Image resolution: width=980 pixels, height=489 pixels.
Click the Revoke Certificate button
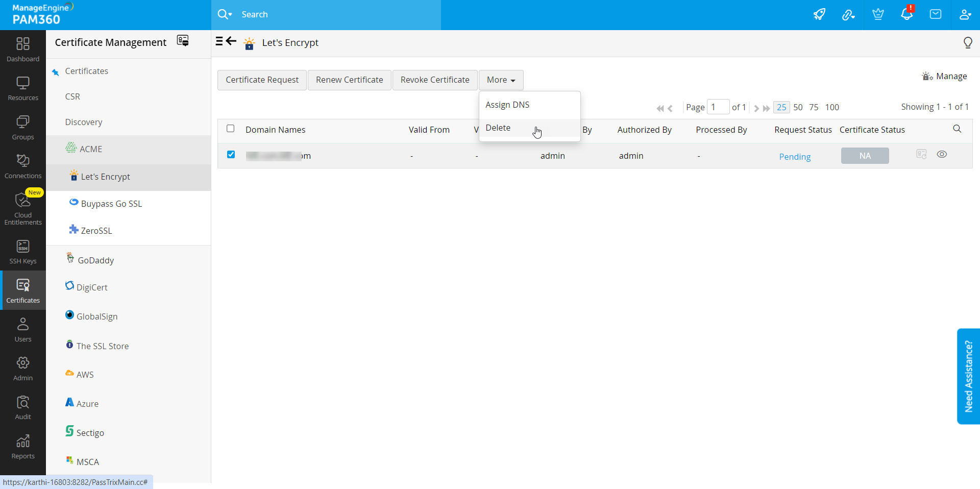(x=435, y=80)
